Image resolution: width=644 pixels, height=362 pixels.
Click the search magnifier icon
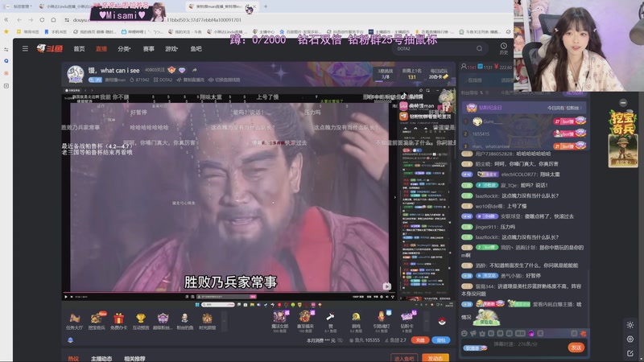479,48
